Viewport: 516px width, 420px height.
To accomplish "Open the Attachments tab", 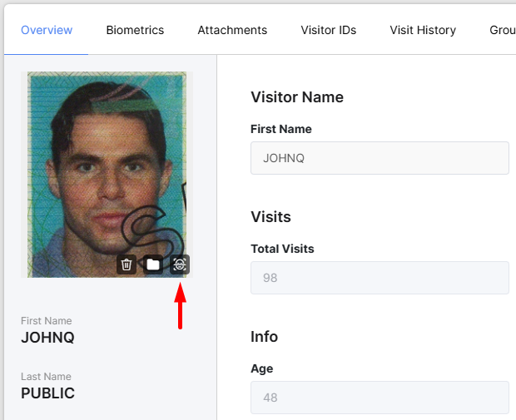I will 232,30.
